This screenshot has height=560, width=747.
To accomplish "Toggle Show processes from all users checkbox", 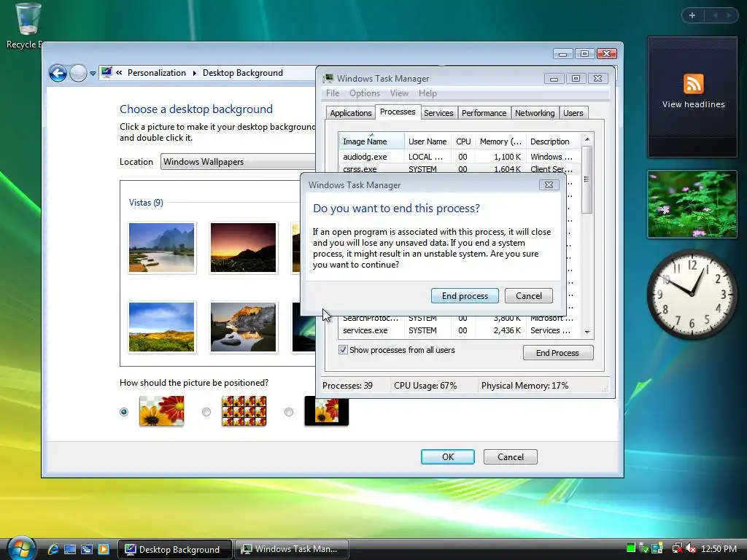I will 343,350.
